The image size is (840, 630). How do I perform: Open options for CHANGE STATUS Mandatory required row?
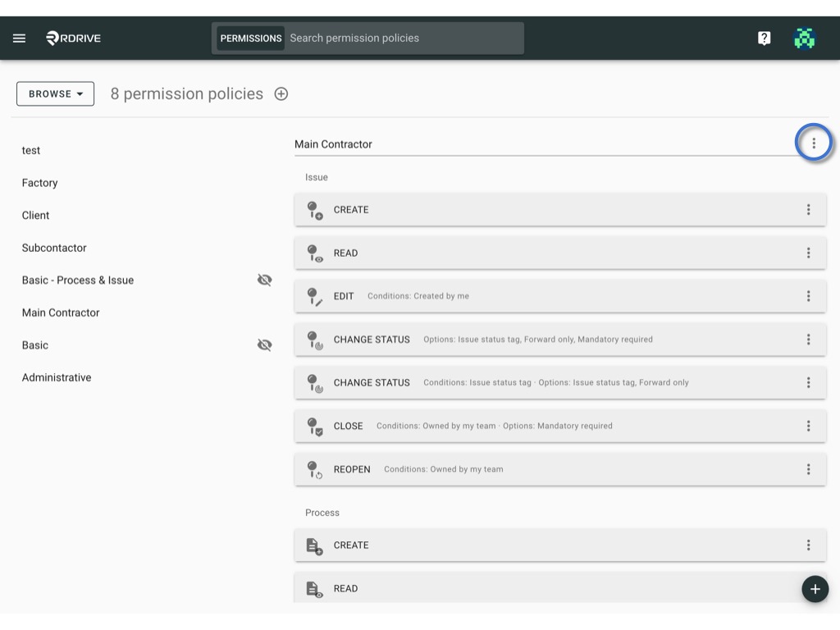[x=808, y=339]
